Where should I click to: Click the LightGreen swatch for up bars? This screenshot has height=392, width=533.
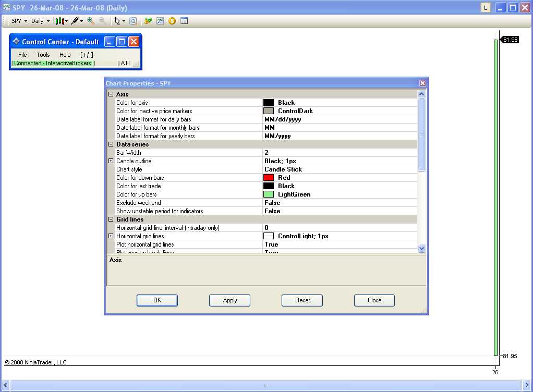pyautogui.click(x=269, y=194)
